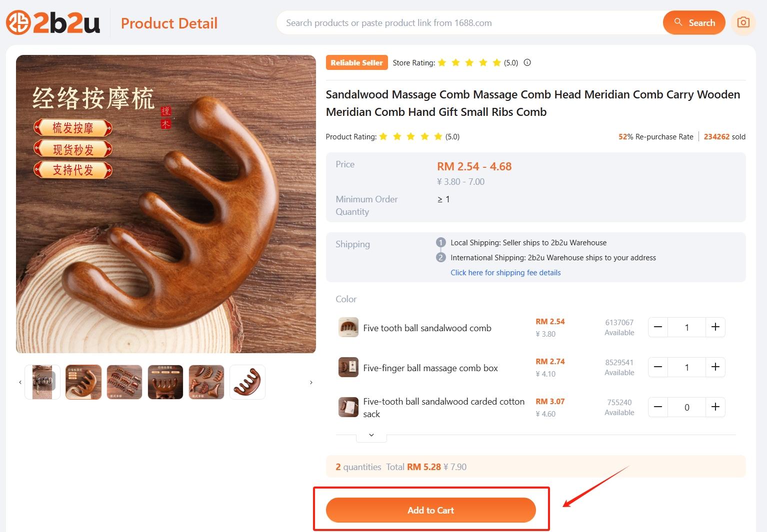
Task: Reduce carded cotton sack comb quantity
Action: tap(658, 407)
